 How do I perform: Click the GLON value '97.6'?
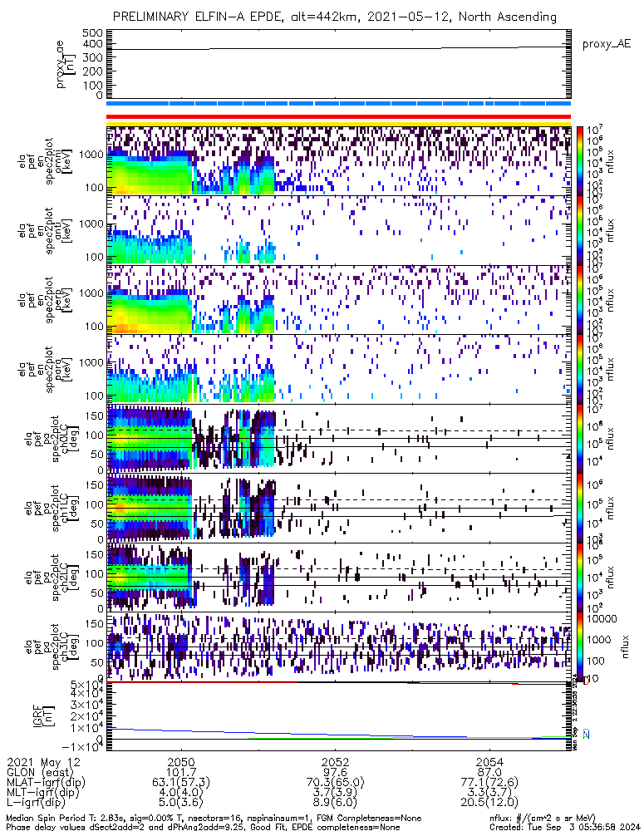(x=336, y=773)
